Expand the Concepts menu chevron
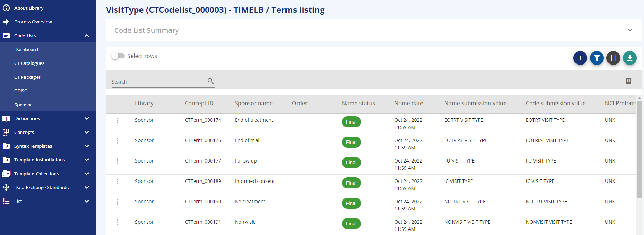This screenshot has width=644, height=235. 87,132
